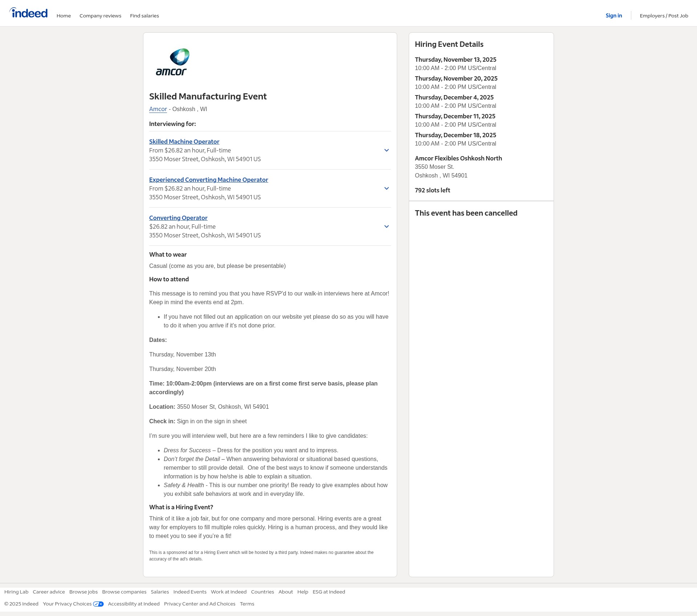Open the Terms footer link

[247, 604]
